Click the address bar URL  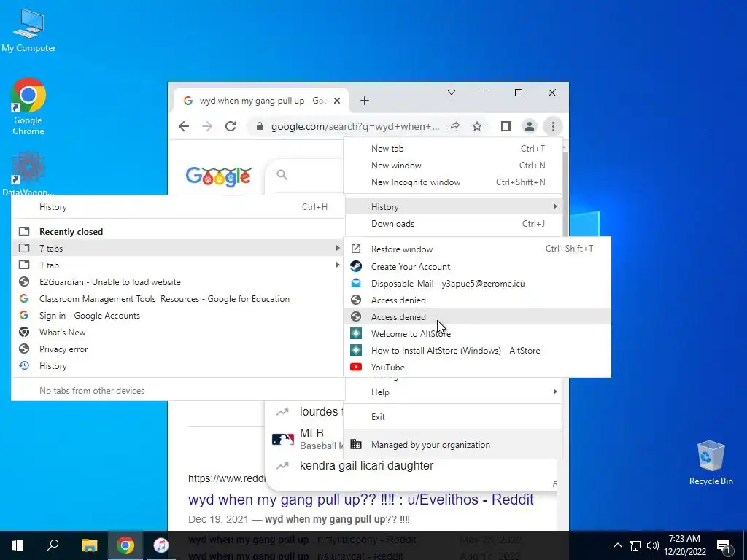coord(355,126)
